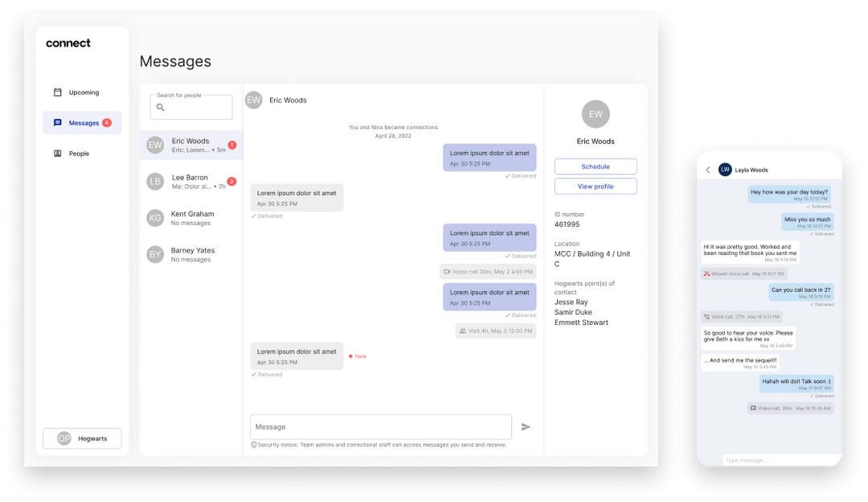The height and width of the screenshot is (502, 868).
Task: Click the missed voice call icon on the phone screen
Action: 707,274
